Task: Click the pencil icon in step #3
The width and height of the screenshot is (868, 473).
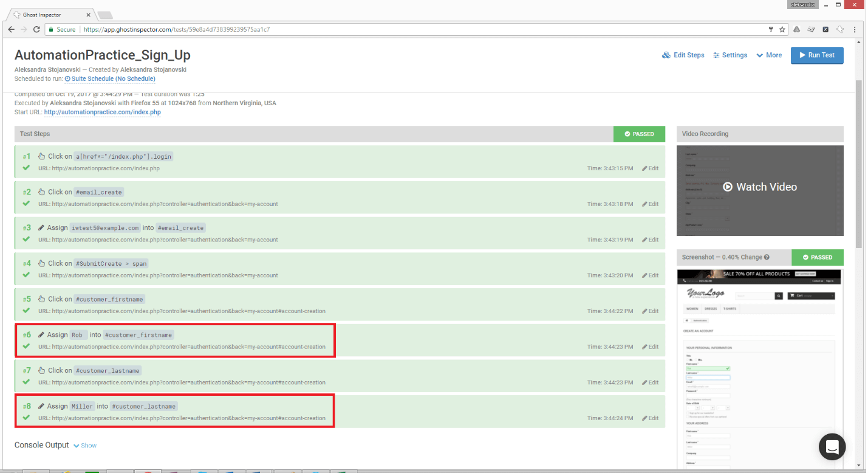Action: click(41, 228)
